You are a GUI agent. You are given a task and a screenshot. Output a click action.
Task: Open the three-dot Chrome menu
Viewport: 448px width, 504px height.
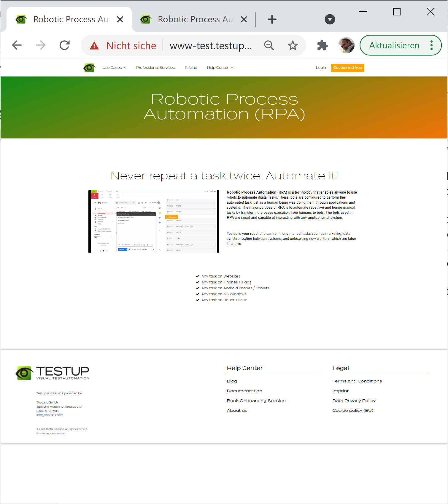pos(431,45)
